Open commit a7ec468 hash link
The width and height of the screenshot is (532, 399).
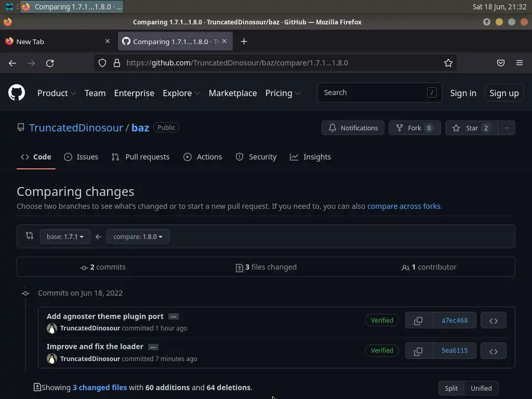pos(454,320)
